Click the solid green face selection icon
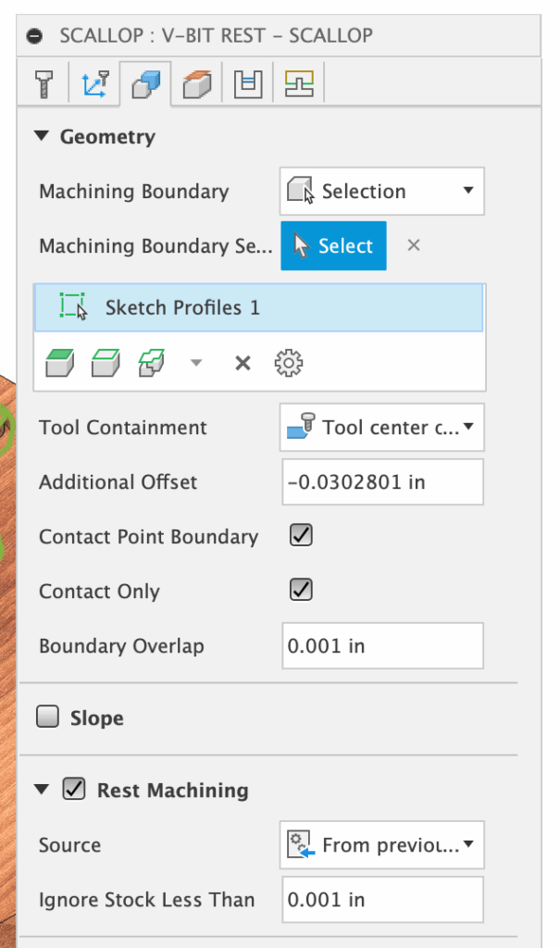Viewport: 560px width, 948px height. [x=60, y=363]
